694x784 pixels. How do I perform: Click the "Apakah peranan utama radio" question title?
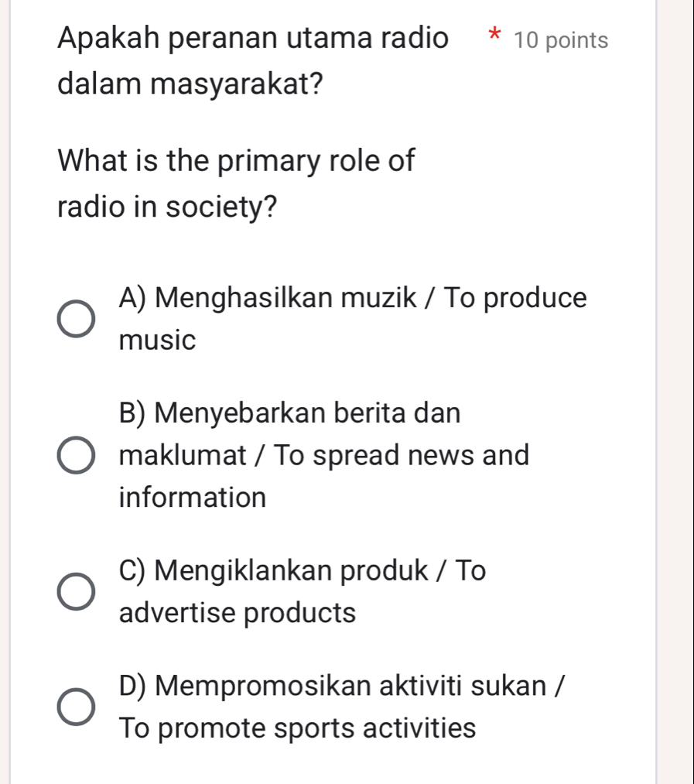pyautogui.click(x=252, y=39)
